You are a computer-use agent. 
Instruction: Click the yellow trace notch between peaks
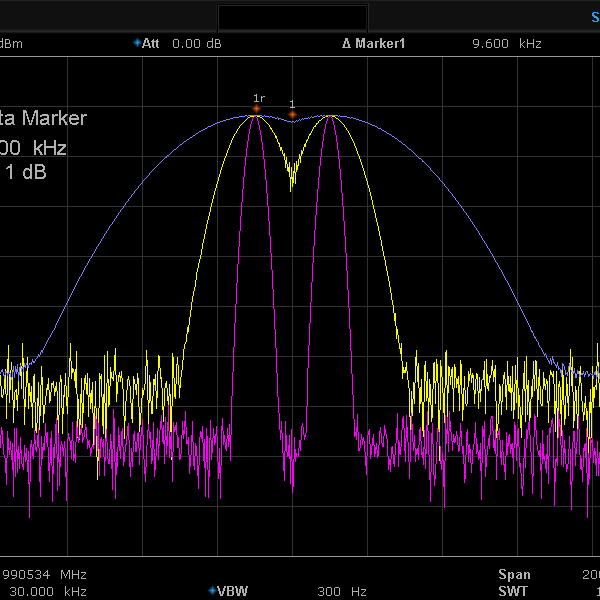pos(292,178)
